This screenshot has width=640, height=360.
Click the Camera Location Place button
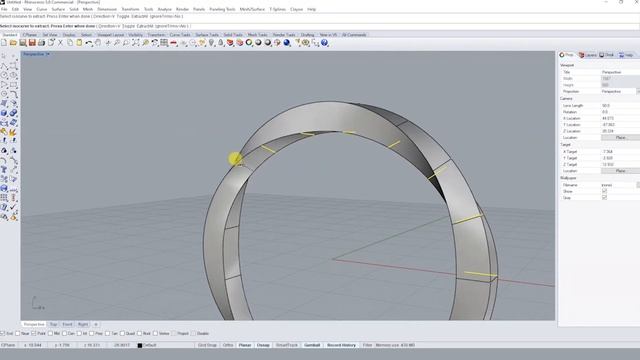click(620, 138)
